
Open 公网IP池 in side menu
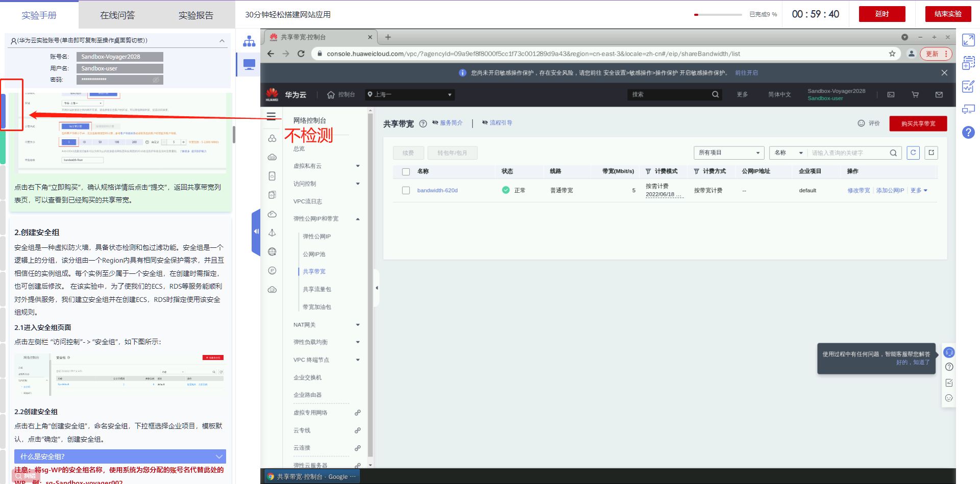click(314, 254)
